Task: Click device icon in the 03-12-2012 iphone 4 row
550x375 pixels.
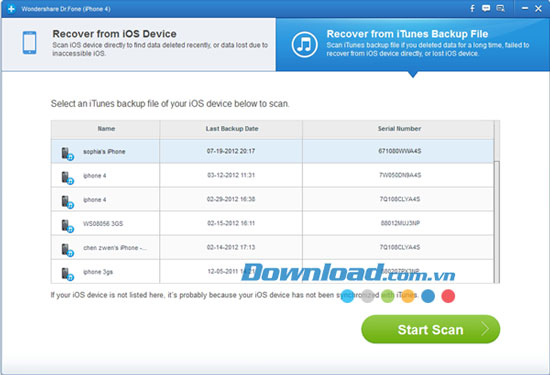Action: (x=67, y=178)
